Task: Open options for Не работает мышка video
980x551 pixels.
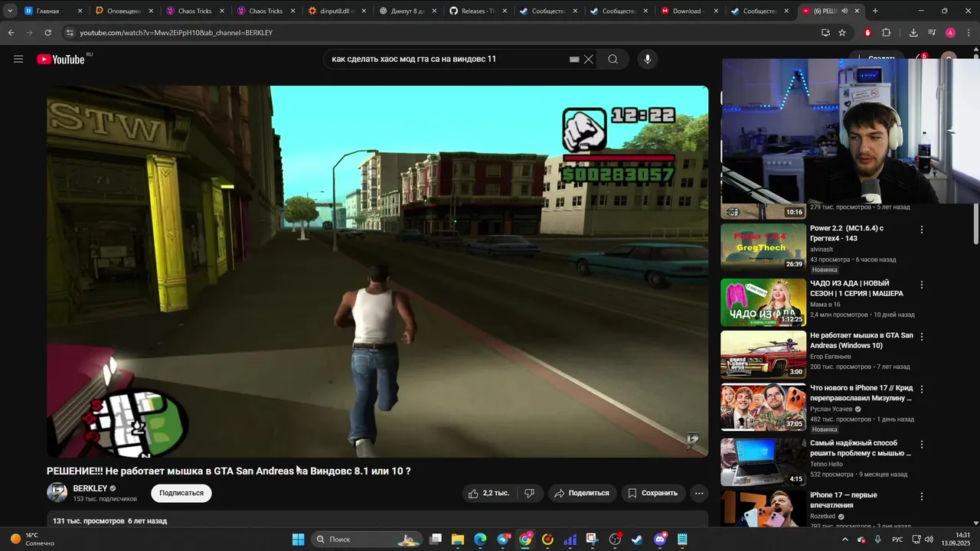Action: click(x=922, y=337)
